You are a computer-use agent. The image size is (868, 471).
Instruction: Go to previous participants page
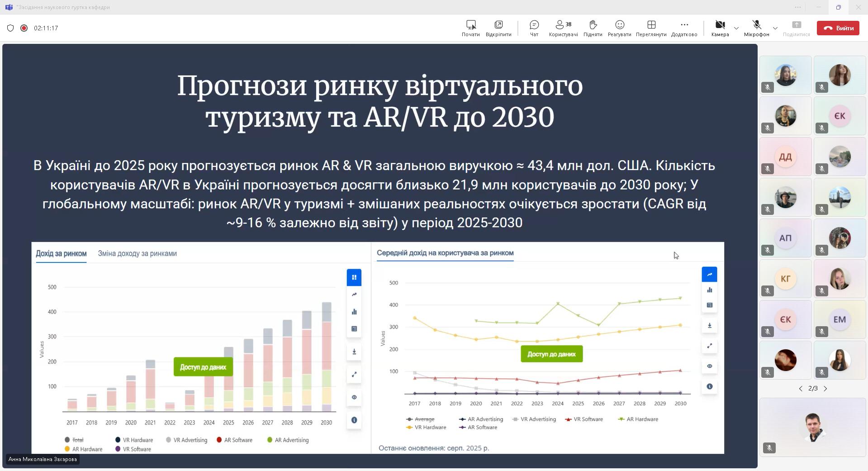click(x=800, y=389)
